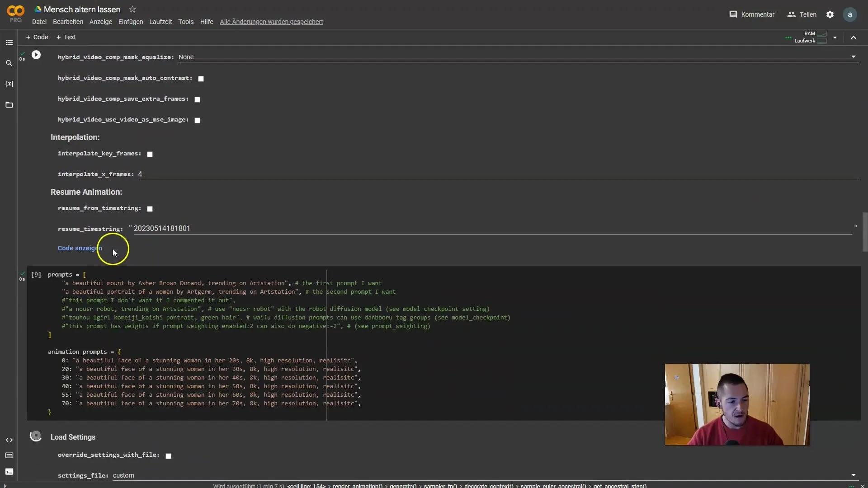Open the search and replace sidebar icon
The width and height of the screenshot is (868, 488).
[9, 63]
